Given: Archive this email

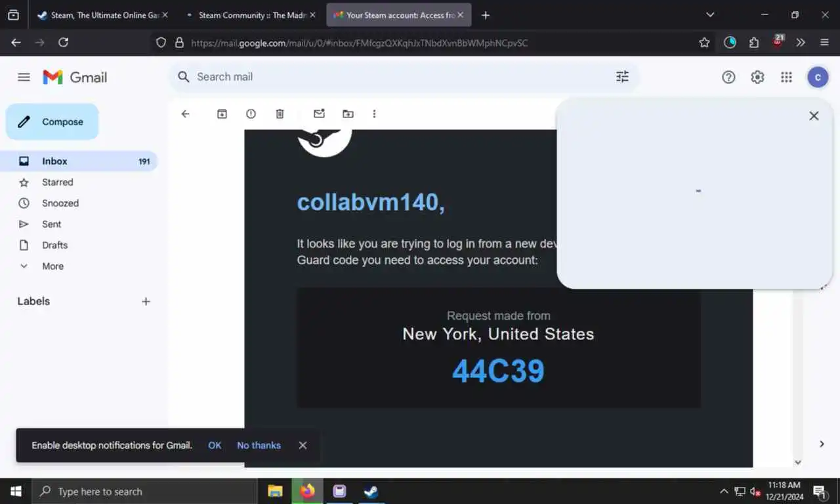Looking at the screenshot, I should [x=222, y=114].
